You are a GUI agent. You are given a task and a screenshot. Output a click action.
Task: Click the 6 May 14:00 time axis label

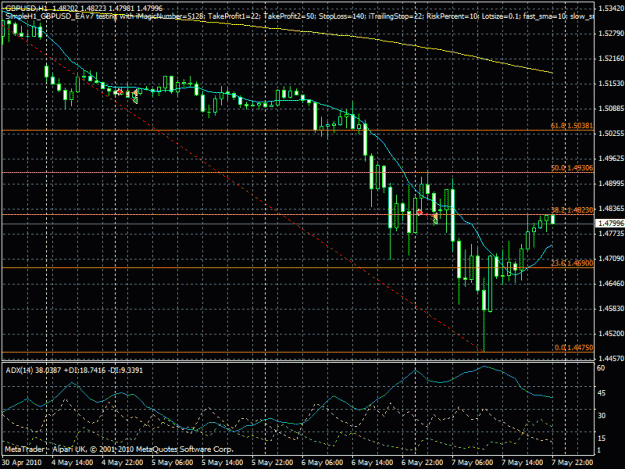tap(372, 463)
